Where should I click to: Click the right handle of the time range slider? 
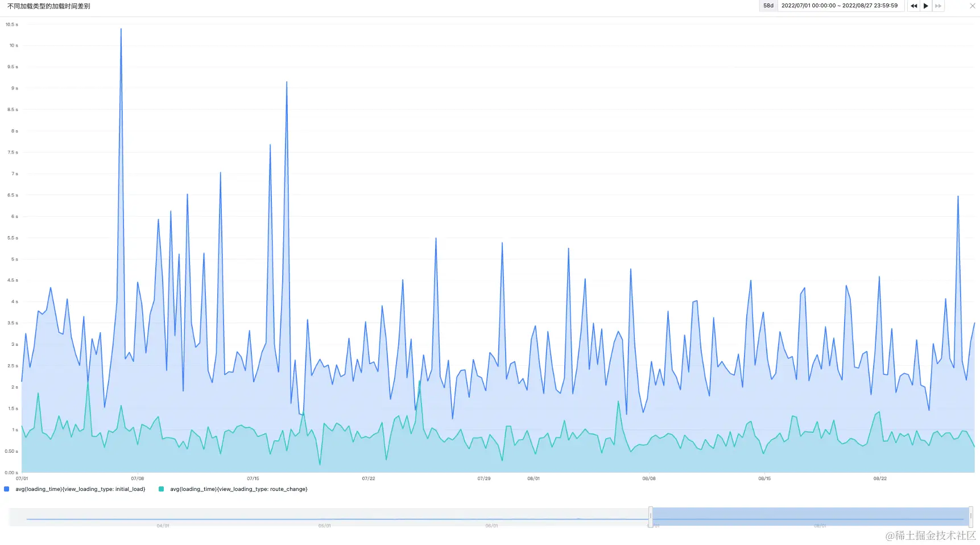[x=971, y=517]
